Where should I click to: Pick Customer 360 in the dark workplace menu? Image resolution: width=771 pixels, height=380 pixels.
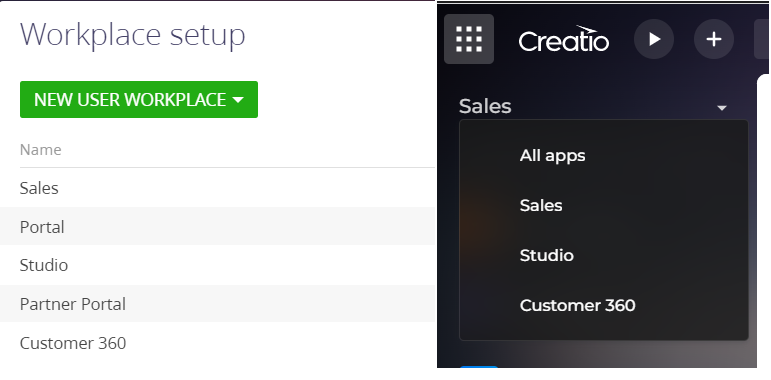(x=577, y=305)
